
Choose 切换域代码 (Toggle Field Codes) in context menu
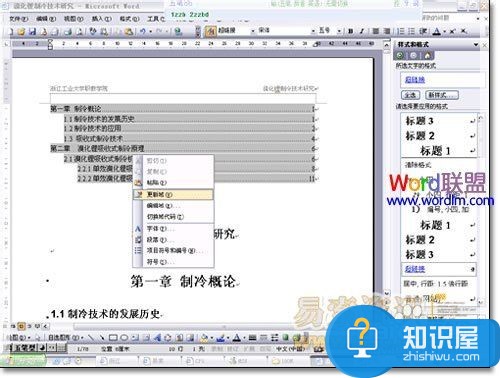173,217
